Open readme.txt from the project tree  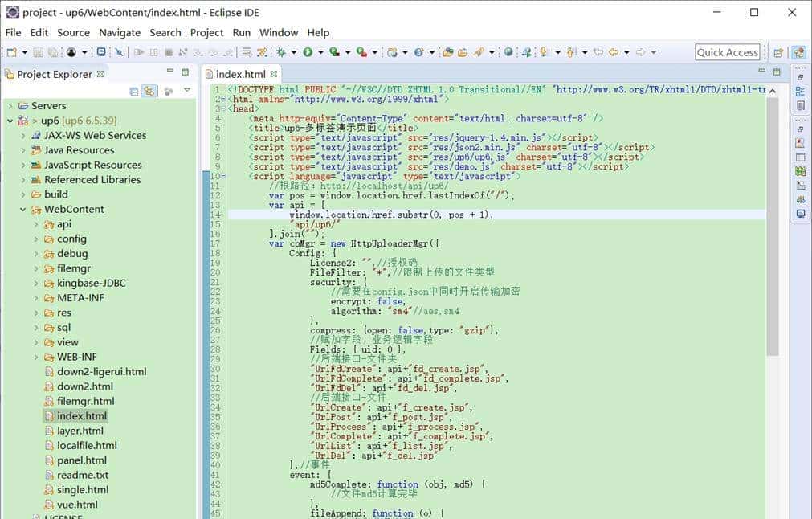tap(82, 475)
